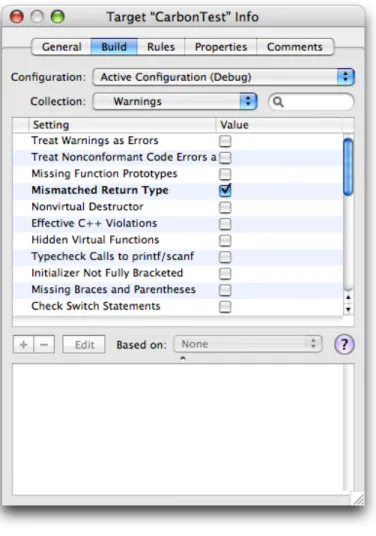Toggle Treat Nonconformant Code Errors checkbox

coord(225,158)
